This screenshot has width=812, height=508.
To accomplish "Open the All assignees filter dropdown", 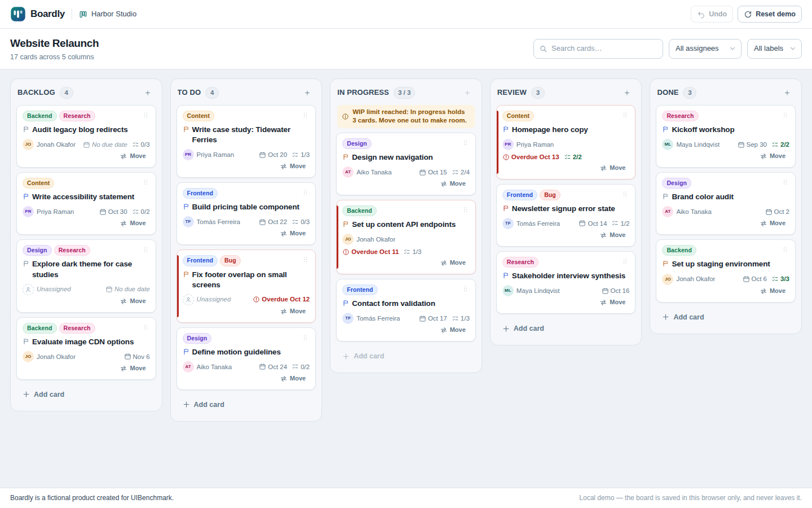I will click(705, 49).
